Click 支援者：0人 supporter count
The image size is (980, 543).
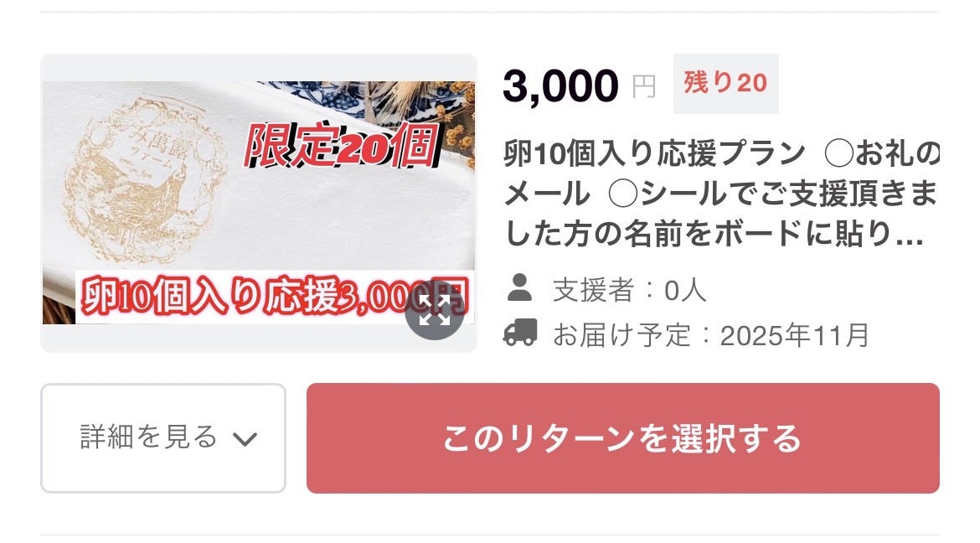tap(629, 290)
